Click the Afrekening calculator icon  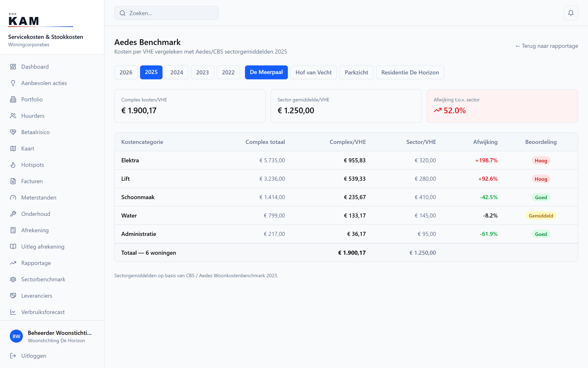[x=13, y=230]
